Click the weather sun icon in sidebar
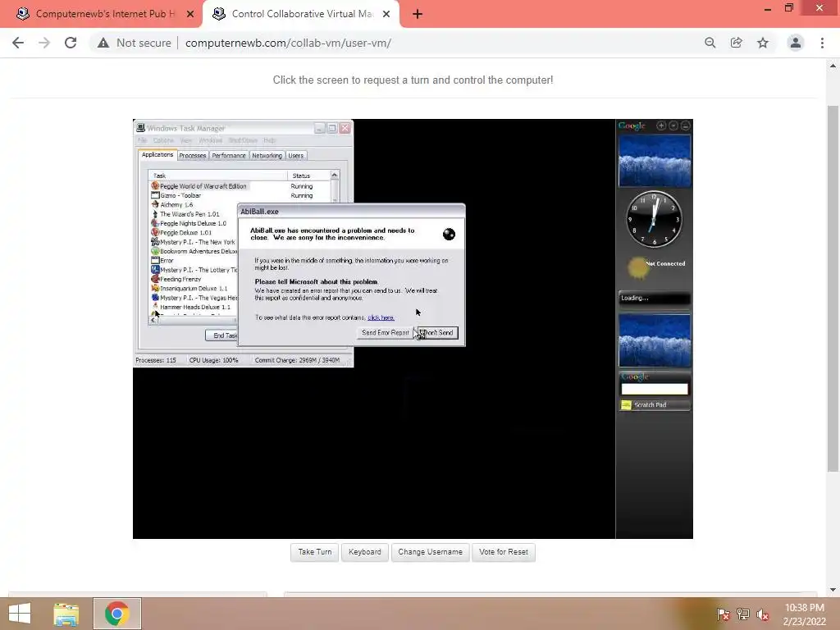The image size is (840, 630). tap(637, 268)
